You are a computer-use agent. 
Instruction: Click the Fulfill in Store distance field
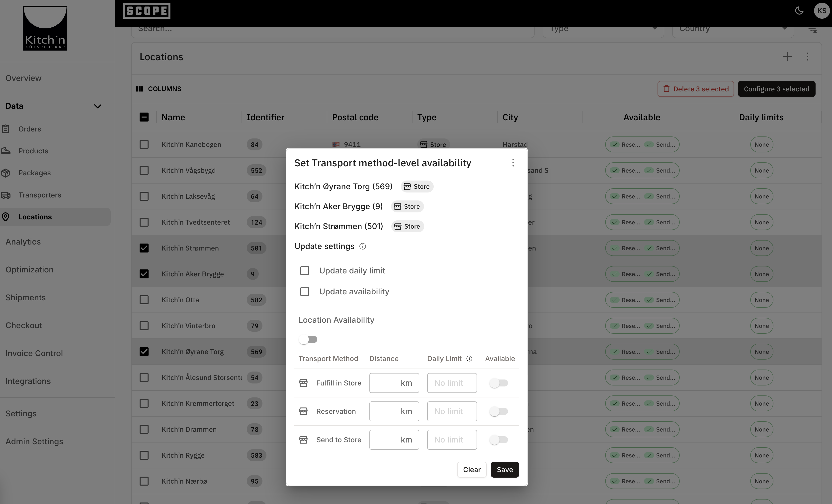pos(394,383)
